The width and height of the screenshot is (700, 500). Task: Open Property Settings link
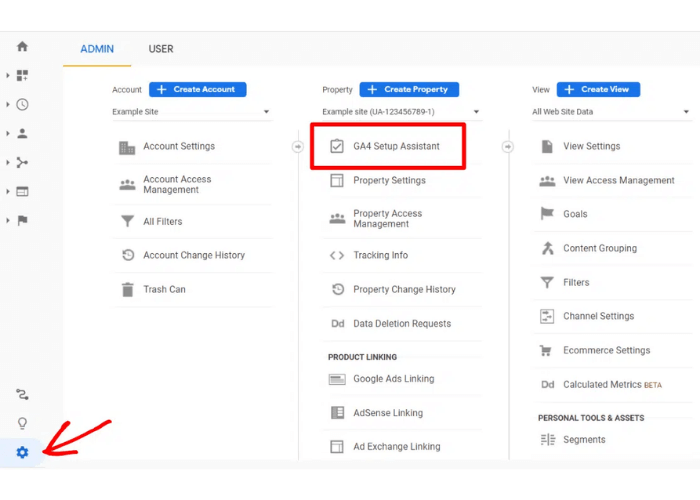pyautogui.click(x=389, y=180)
